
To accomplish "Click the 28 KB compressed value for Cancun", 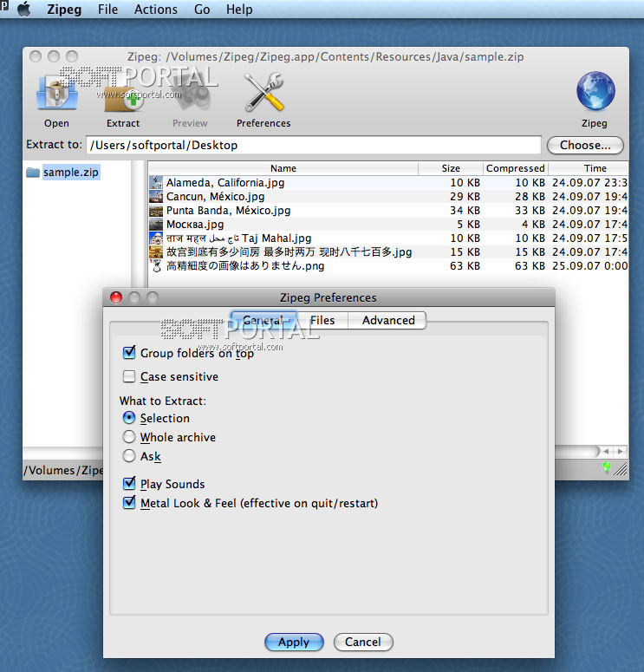I will [530, 196].
